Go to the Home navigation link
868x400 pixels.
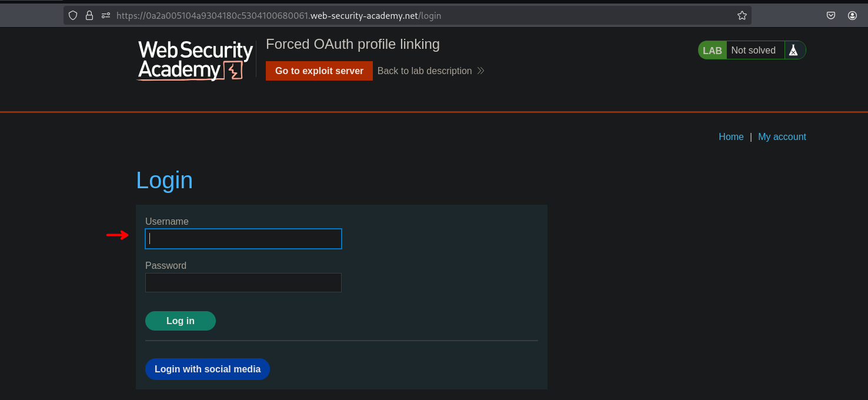point(731,137)
